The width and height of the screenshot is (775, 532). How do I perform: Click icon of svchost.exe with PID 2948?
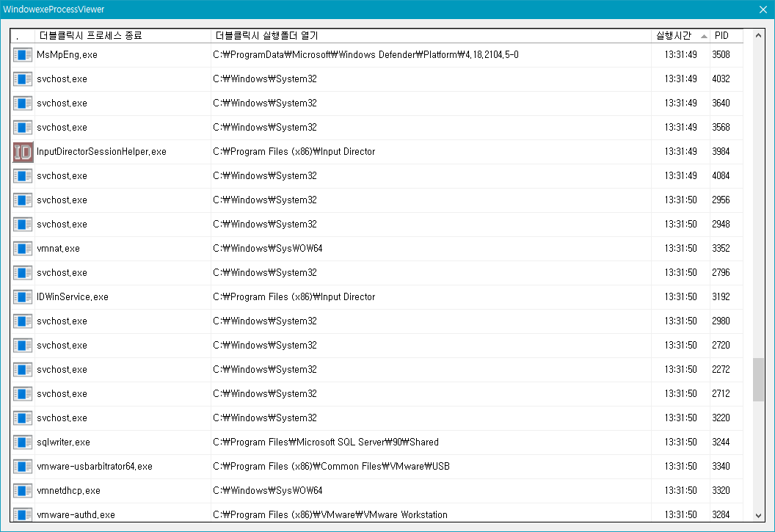23,225
